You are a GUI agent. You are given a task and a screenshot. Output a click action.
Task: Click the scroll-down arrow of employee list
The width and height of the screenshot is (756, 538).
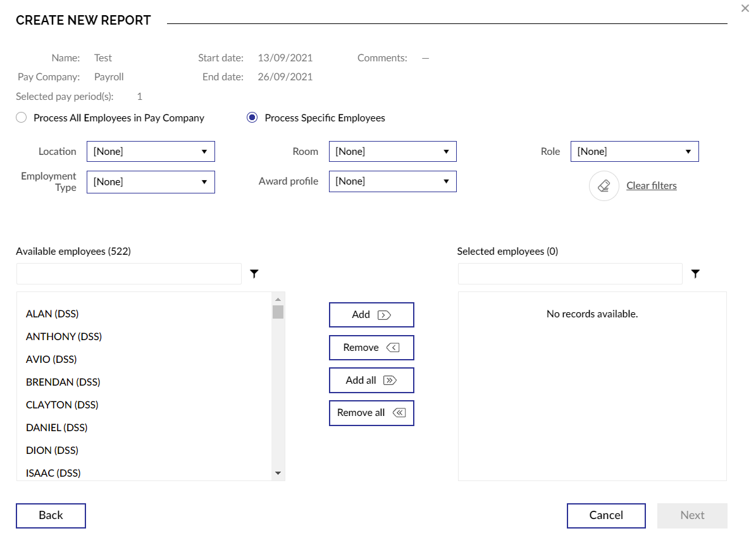(278, 473)
